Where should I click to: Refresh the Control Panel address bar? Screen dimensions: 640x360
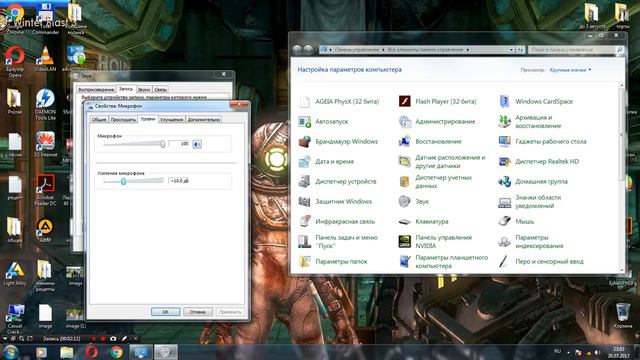(520, 50)
